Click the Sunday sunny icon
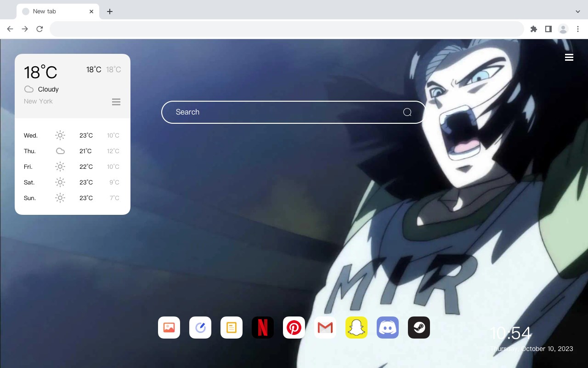This screenshot has width=588, height=368. (60, 198)
